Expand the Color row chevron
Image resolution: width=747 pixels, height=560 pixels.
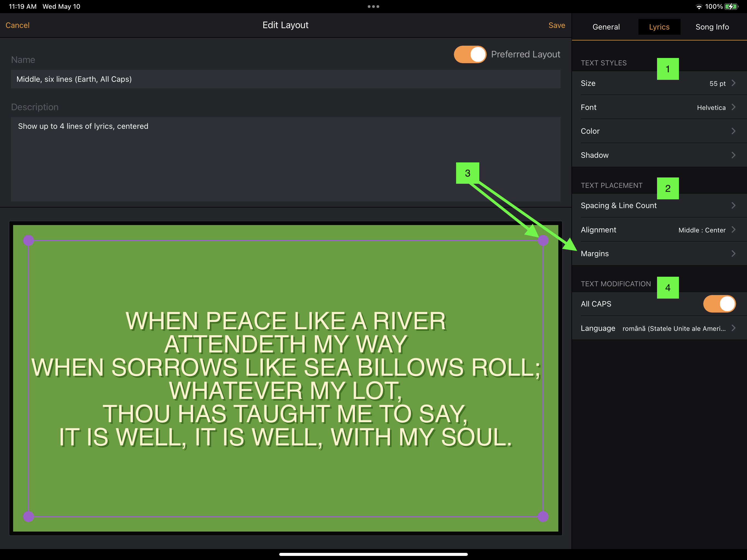(x=733, y=131)
